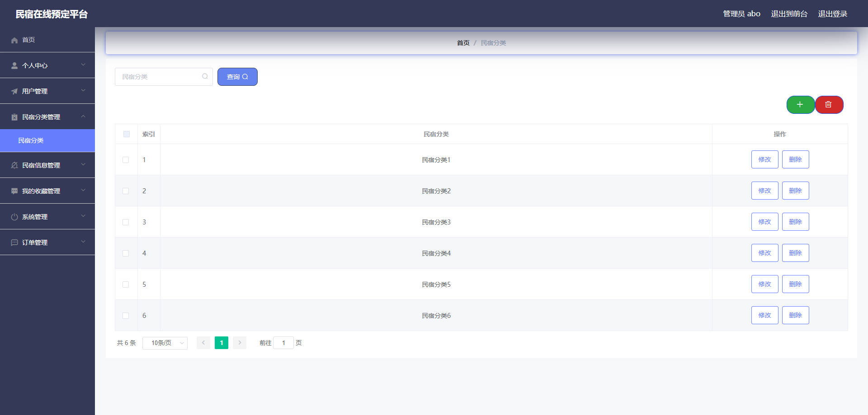The width and height of the screenshot is (868, 415).
Task: Expand the 个人中心 menu chevron
Action: click(x=83, y=65)
